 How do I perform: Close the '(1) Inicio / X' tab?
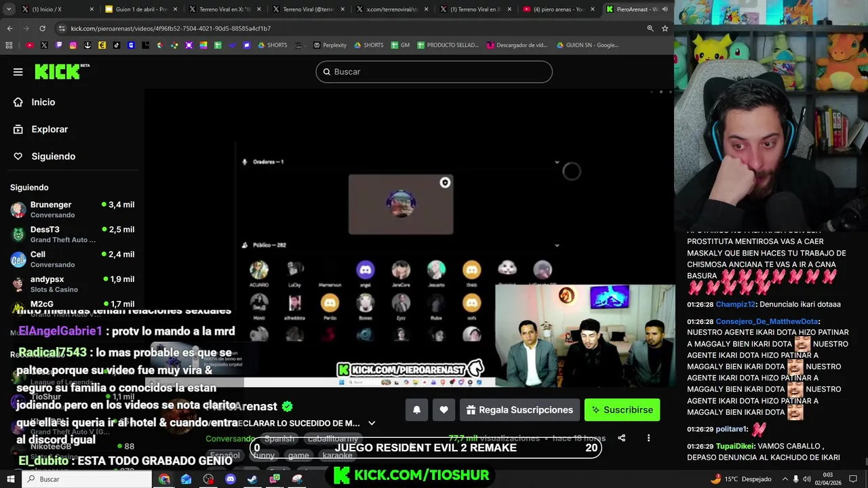pyautogui.click(x=92, y=9)
